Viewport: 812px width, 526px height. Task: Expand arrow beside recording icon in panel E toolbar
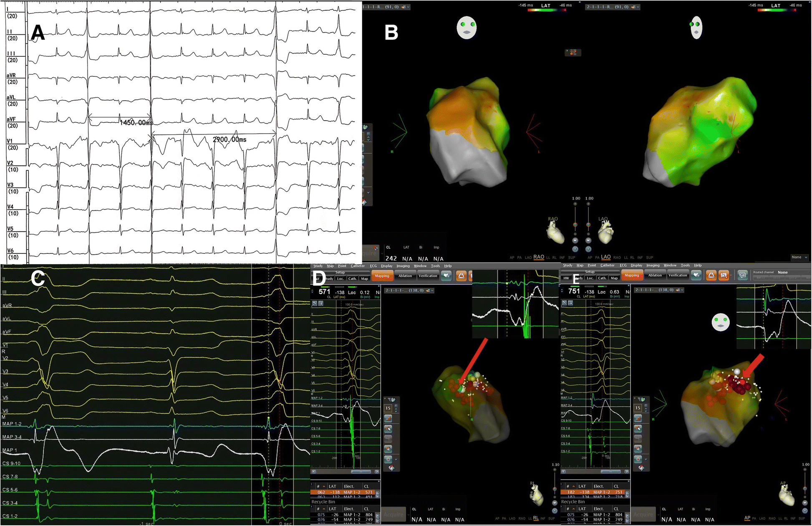pos(731,275)
